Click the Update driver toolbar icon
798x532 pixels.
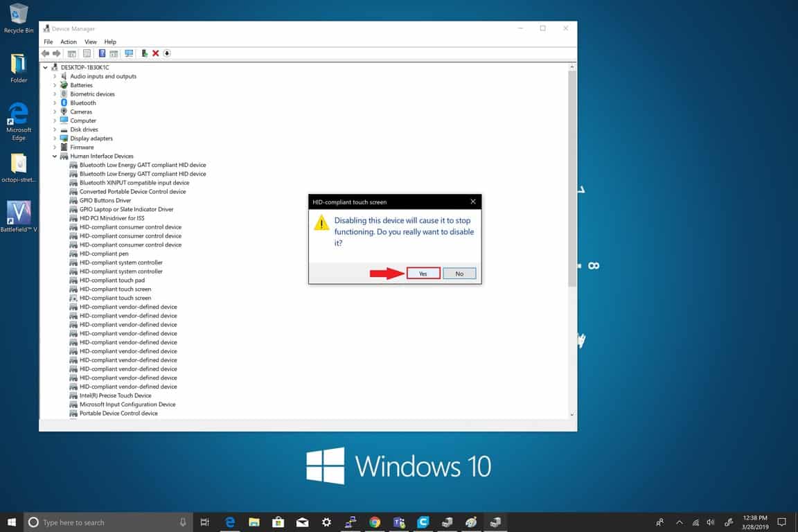tap(144, 53)
